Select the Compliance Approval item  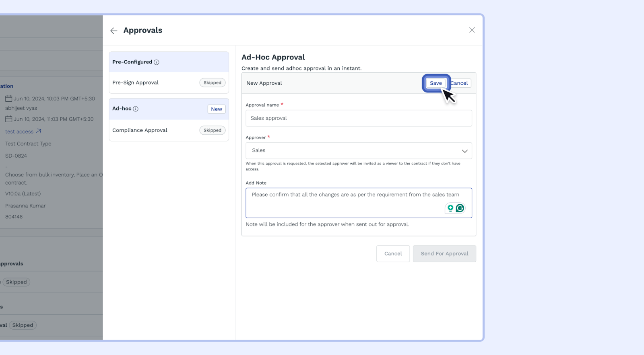click(x=140, y=130)
